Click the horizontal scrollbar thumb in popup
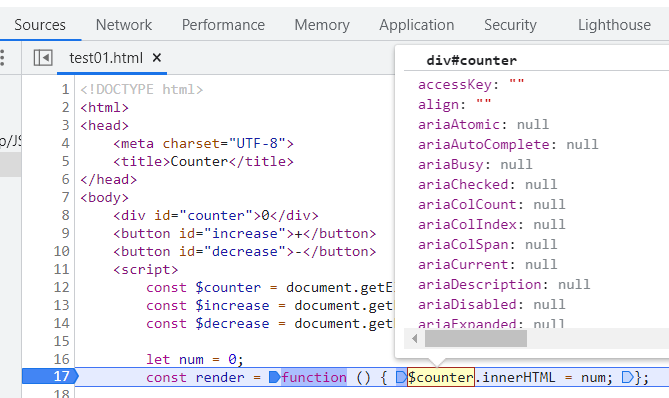The image size is (669, 398). click(x=476, y=339)
